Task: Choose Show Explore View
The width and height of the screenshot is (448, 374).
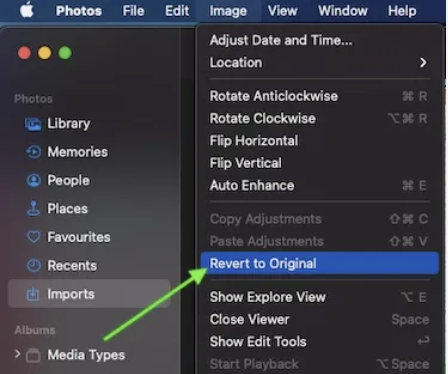Action: tap(319, 297)
